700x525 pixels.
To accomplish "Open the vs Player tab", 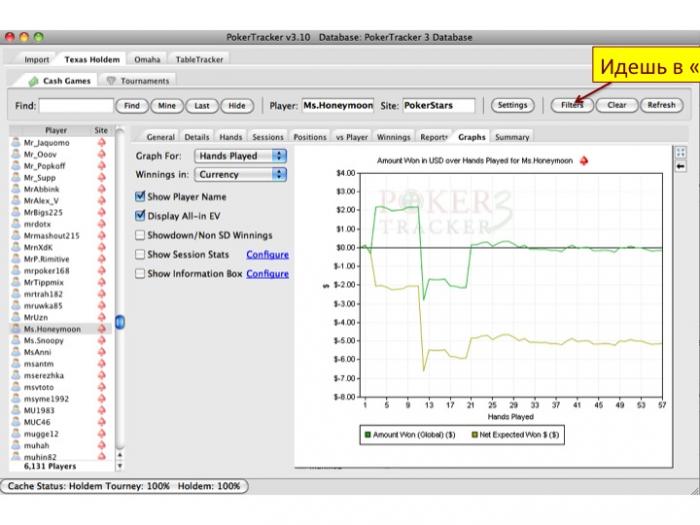I will pos(352,137).
